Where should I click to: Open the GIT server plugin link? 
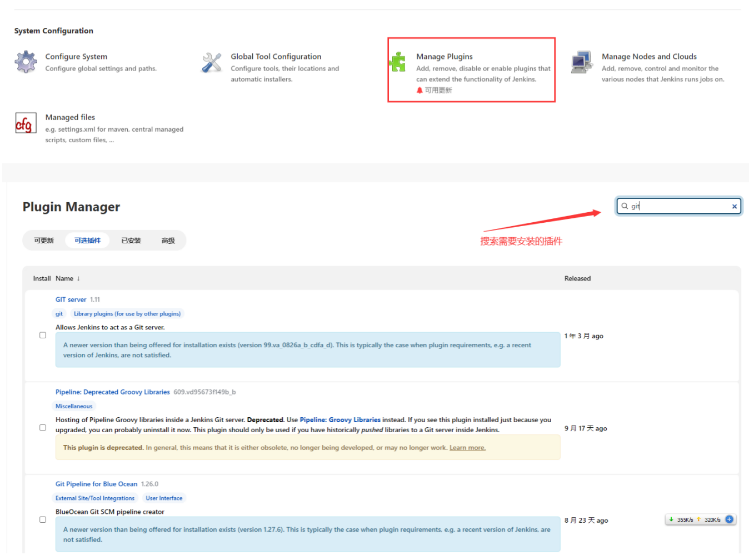[x=71, y=299]
